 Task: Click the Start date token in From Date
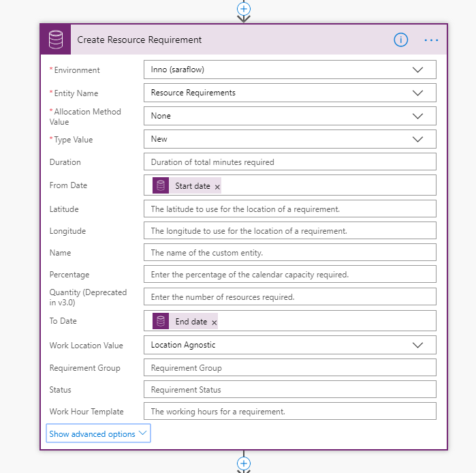tap(192, 186)
